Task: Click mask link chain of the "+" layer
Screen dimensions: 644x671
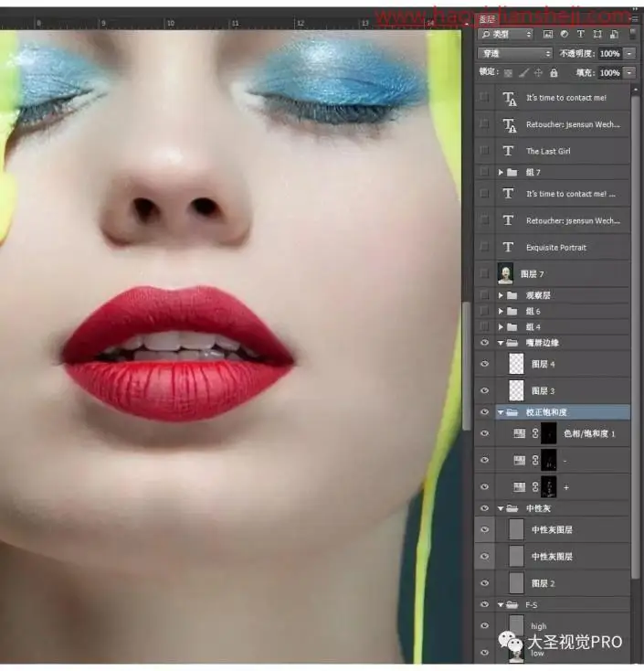Action: 535,486
